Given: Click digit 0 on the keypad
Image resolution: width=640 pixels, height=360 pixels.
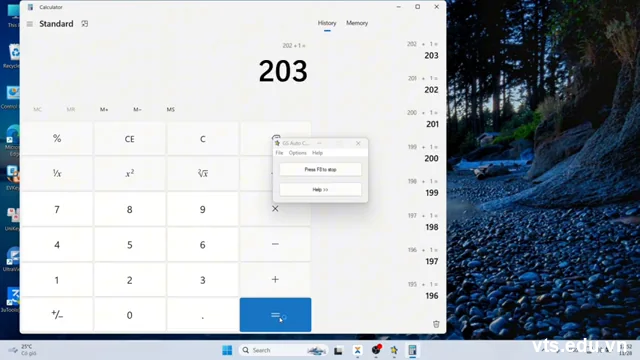Looking at the screenshot, I should pos(129,315).
